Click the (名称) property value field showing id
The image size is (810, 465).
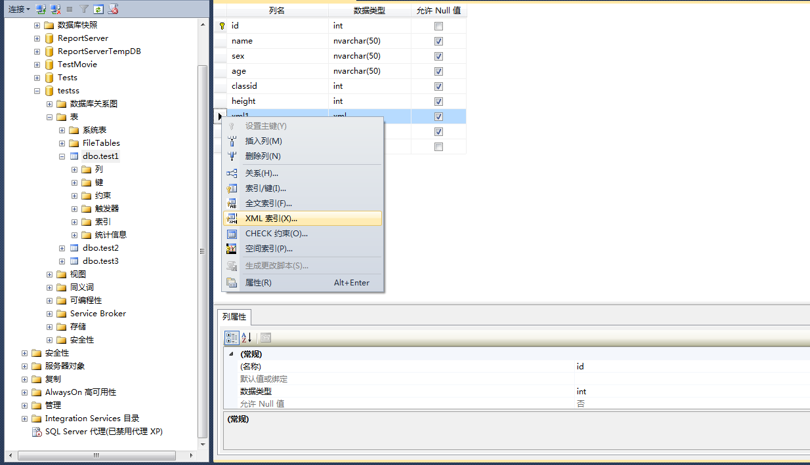(692, 366)
